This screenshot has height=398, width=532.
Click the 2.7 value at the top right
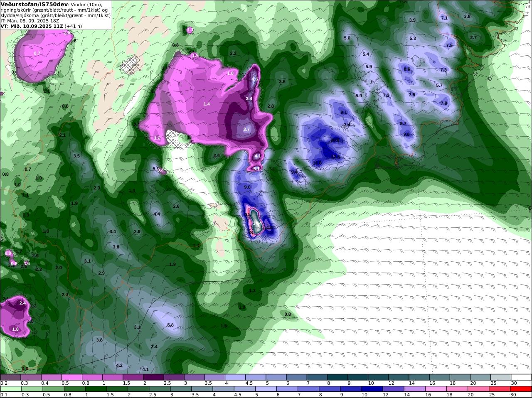pos(473,38)
